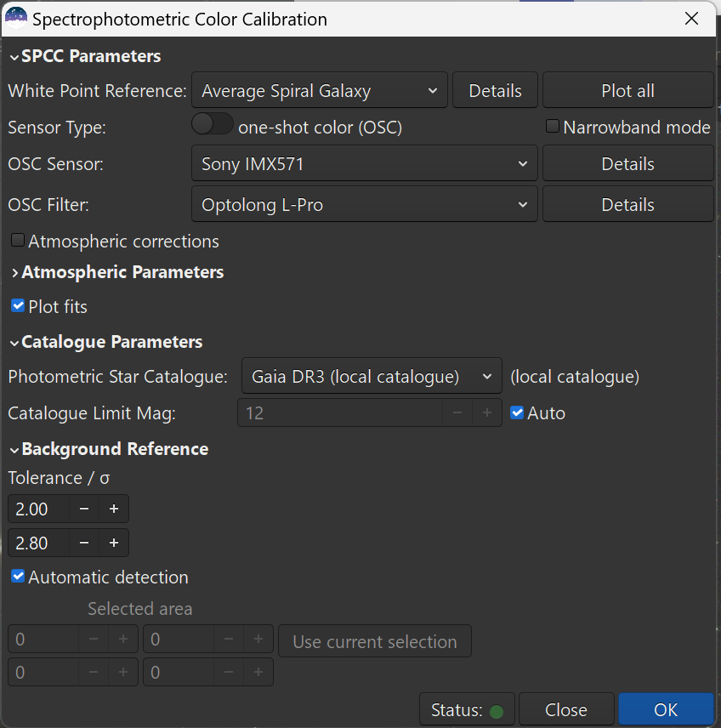
Task: Click Details for the OSC Sensor
Action: click(627, 163)
